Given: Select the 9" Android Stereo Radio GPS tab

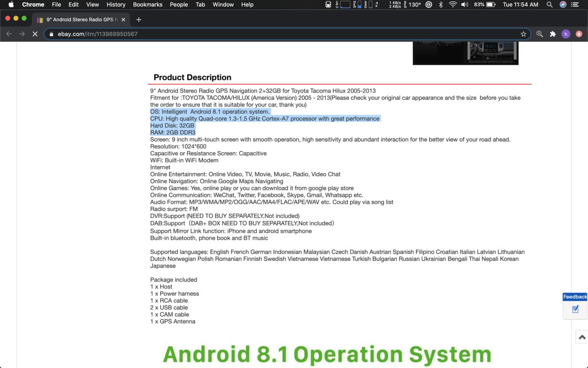Looking at the screenshot, I should click(x=81, y=20).
